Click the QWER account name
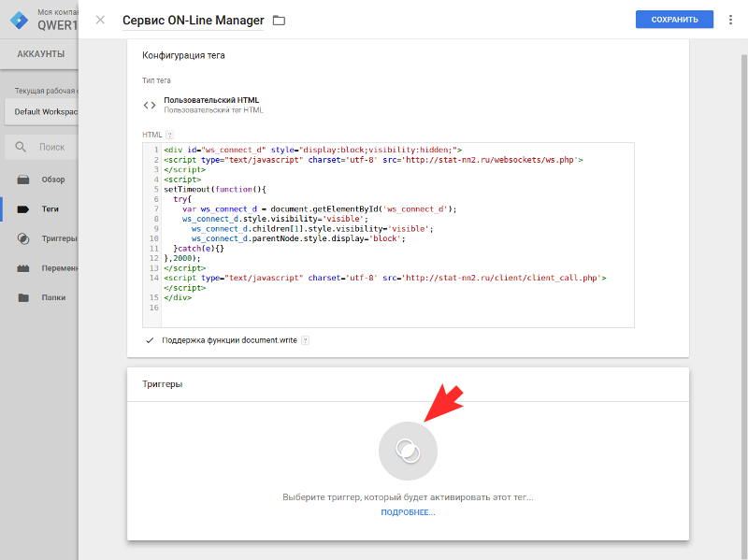Image resolution: width=748 pixels, height=560 pixels. pos(58,25)
